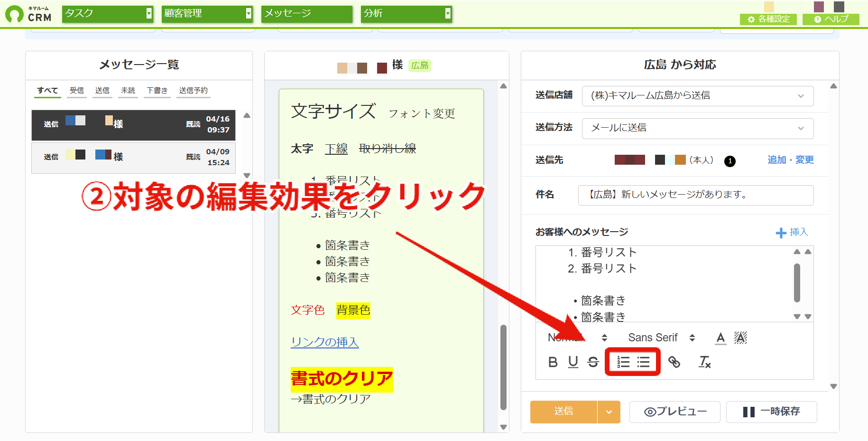
Task: Switch to the 下書き tab
Action: point(157,90)
